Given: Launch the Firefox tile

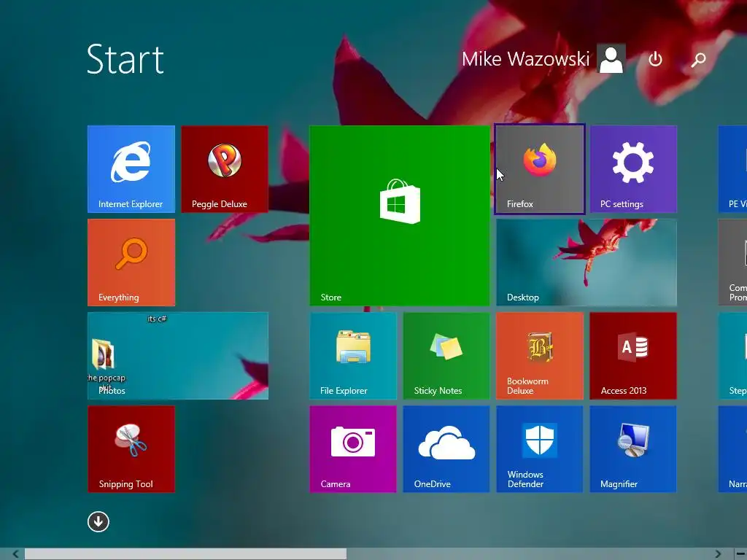Looking at the screenshot, I should 540,169.
